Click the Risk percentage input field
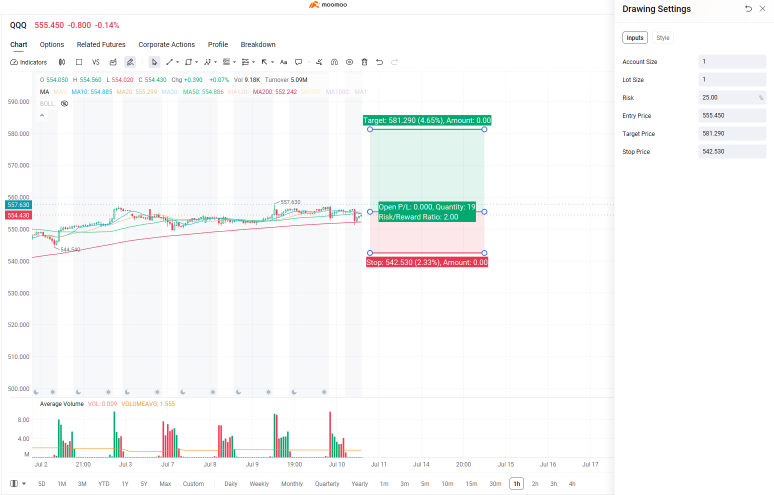The width and height of the screenshot is (774, 495). coord(733,98)
